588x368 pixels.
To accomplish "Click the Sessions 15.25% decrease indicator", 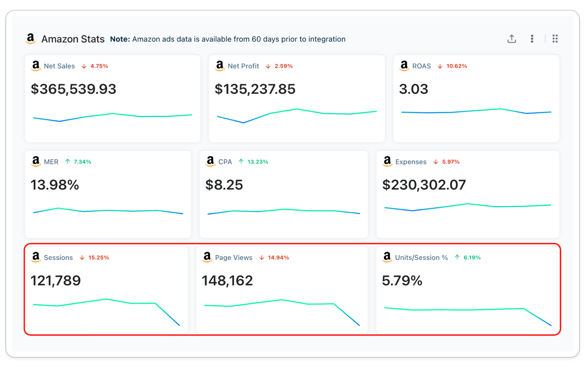I will (94, 258).
